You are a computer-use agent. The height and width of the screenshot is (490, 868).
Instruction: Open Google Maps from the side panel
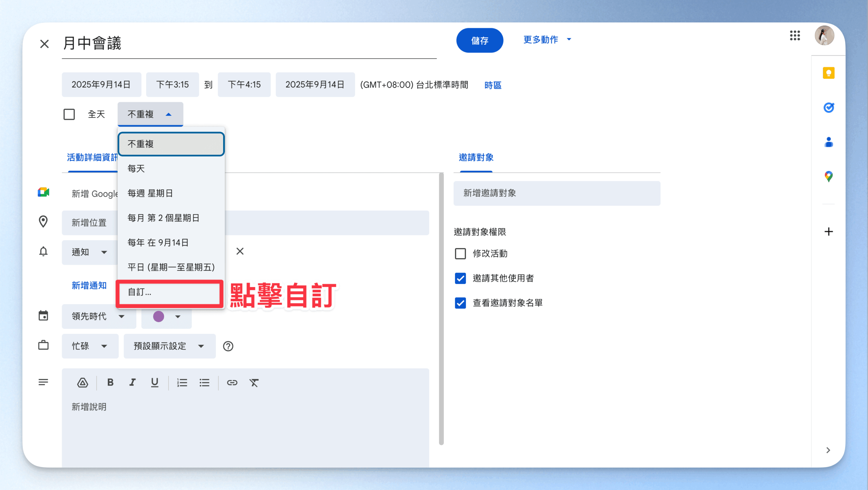pos(828,176)
